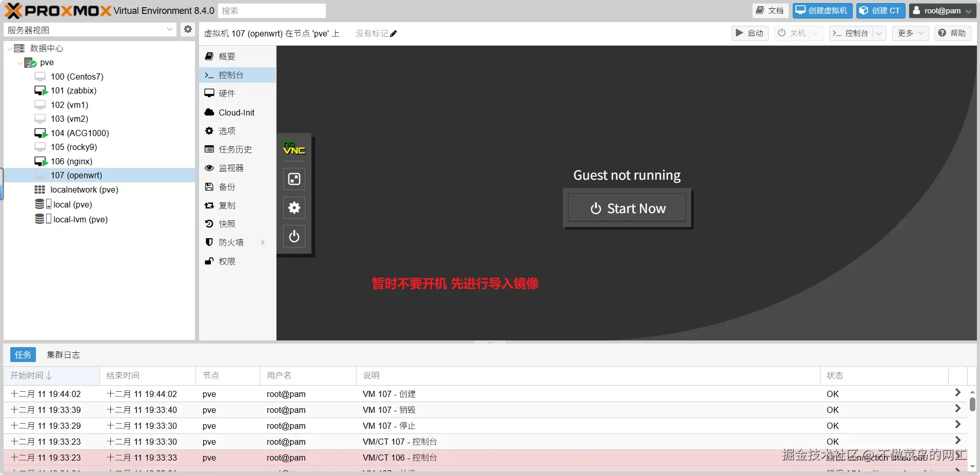Image resolution: width=980 pixels, height=475 pixels.
Task: Open noVNC settings gear
Action: (x=294, y=207)
